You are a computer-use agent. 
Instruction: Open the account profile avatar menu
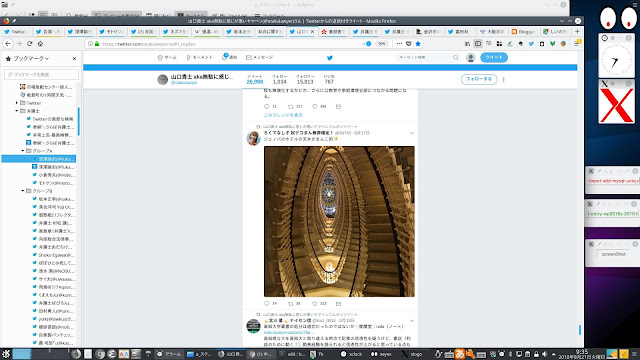coord(471,58)
